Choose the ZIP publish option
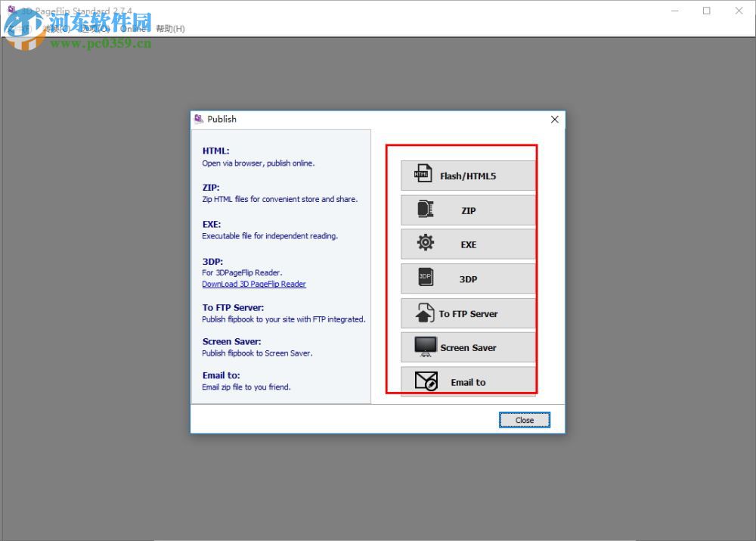The height and width of the screenshot is (541, 756). pyautogui.click(x=468, y=210)
